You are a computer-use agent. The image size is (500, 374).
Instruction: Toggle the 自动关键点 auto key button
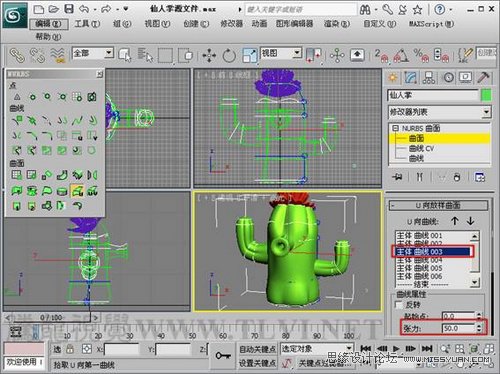(x=257, y=349)
